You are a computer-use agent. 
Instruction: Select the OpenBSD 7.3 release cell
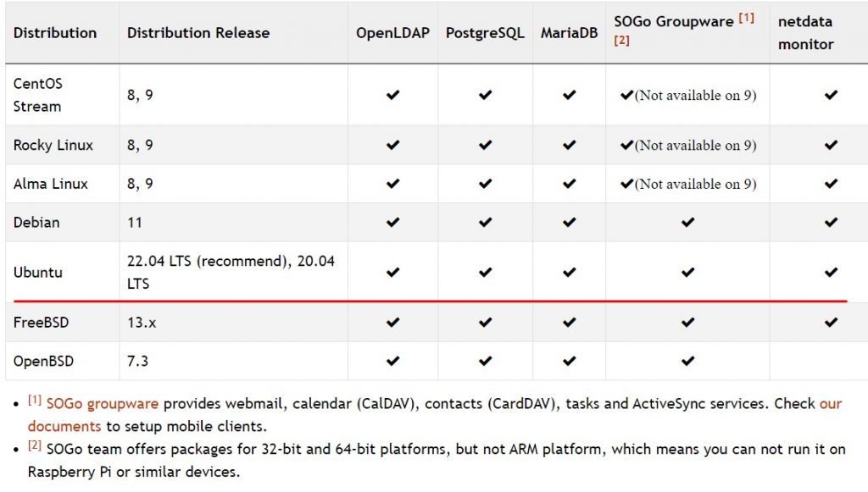pos(234,361)
